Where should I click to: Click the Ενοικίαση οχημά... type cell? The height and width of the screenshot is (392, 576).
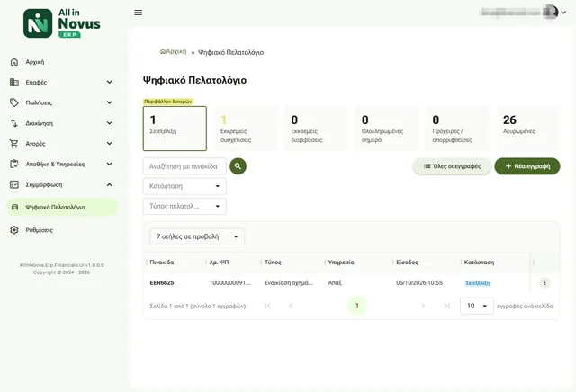click(289, 282)
